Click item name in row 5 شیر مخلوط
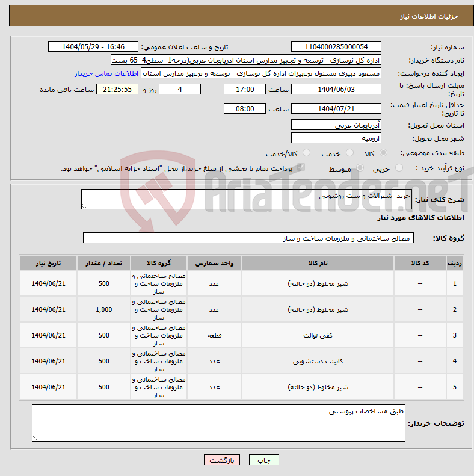474x476 pixels. pyautogui.click(x=318, y=387)
